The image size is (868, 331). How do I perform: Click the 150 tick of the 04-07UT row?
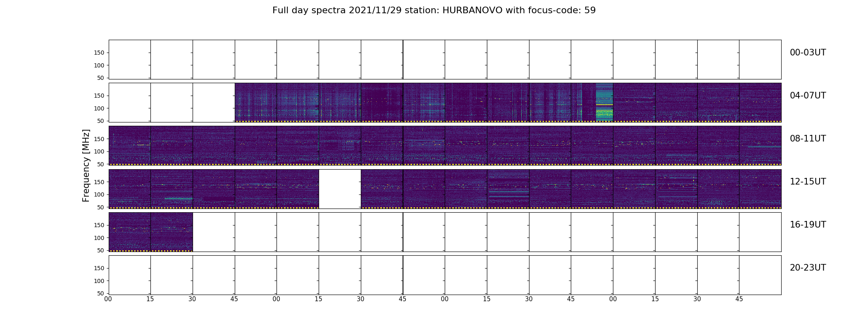coord(99,96)
